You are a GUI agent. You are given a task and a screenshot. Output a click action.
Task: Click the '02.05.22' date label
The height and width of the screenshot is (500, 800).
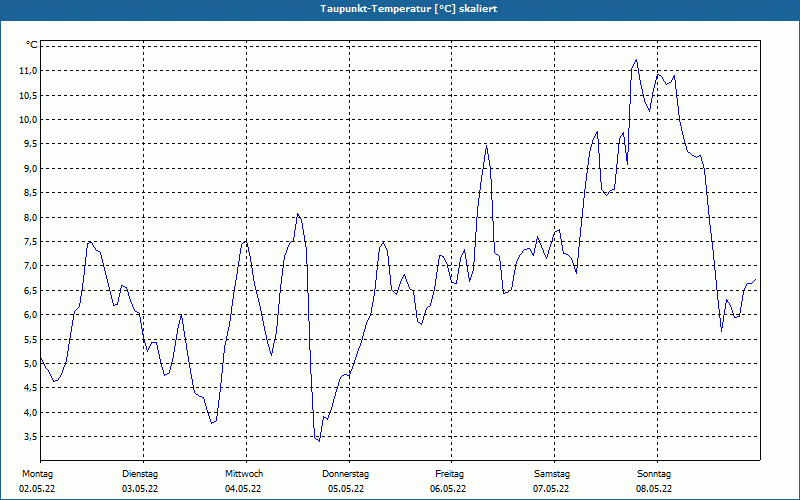[x=37, y=489]
